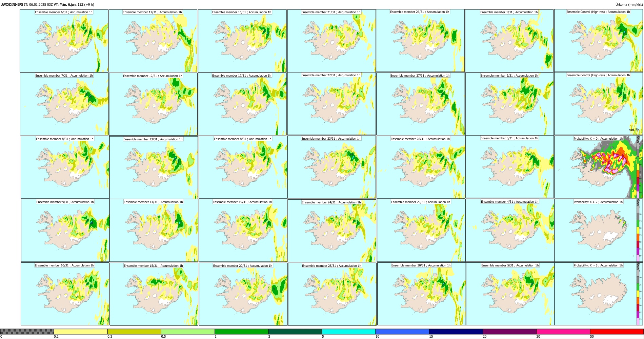Open the Ensemble member 6/31 map panel

coord(64,41)
